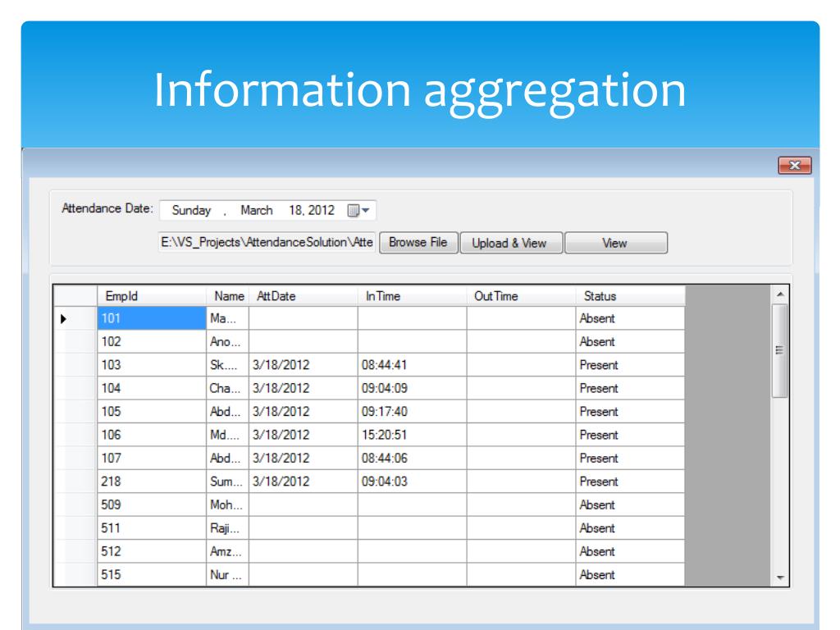The image size is (840, 630).
Task: Click Status cell Absent in row 101
Action: (x=631, y=319)
